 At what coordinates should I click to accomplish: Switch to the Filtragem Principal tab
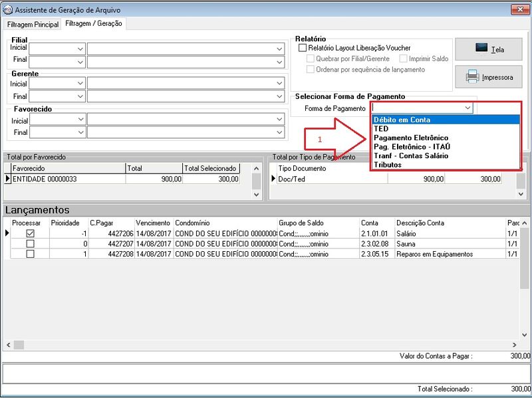(x=33, y=25)
